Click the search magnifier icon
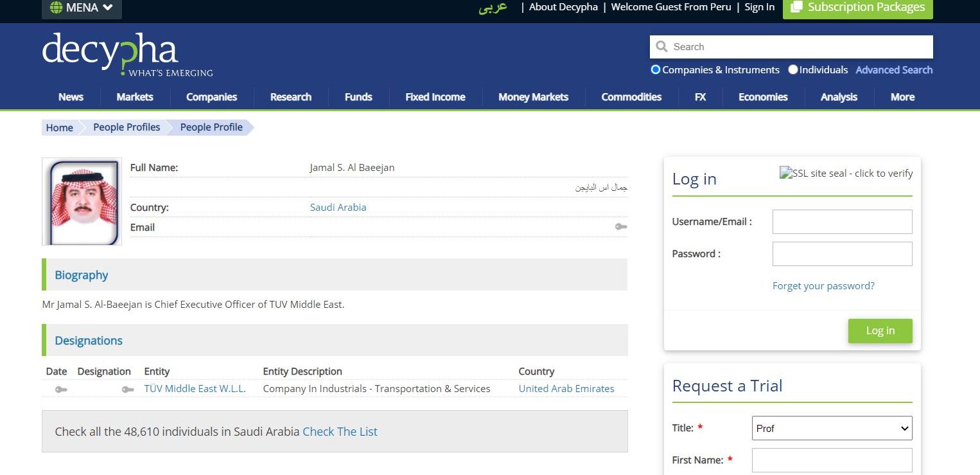980x475 pixels. tap(661, 47)
